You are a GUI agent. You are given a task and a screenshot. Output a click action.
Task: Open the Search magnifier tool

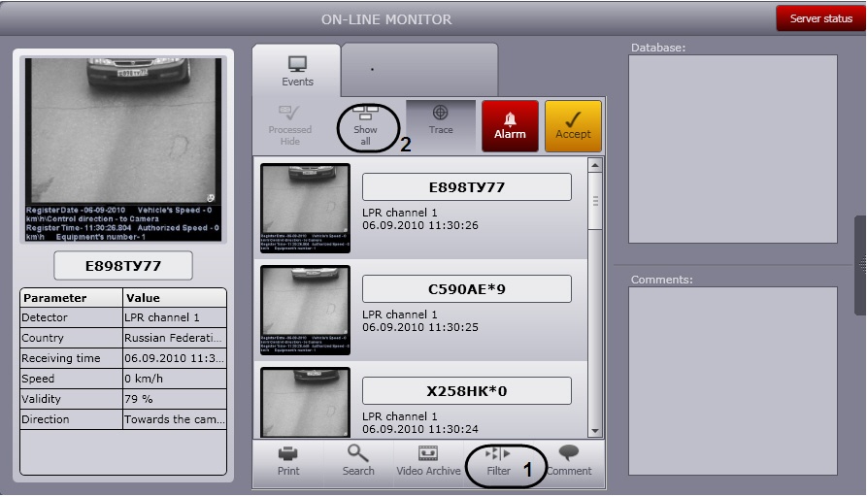click(x=358, y=462)
